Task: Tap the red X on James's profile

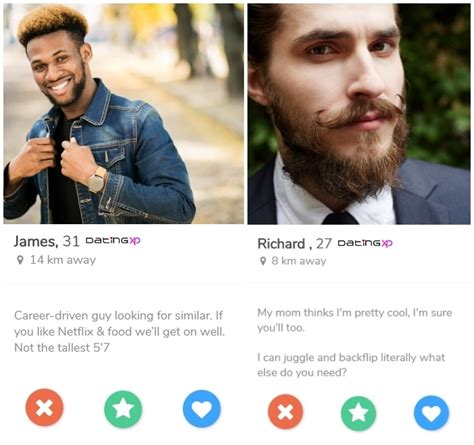Action: click(44, 407)
